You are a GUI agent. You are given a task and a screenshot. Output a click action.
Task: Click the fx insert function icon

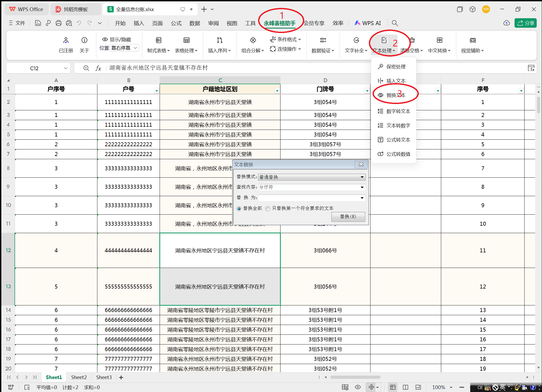coord(98,68)
